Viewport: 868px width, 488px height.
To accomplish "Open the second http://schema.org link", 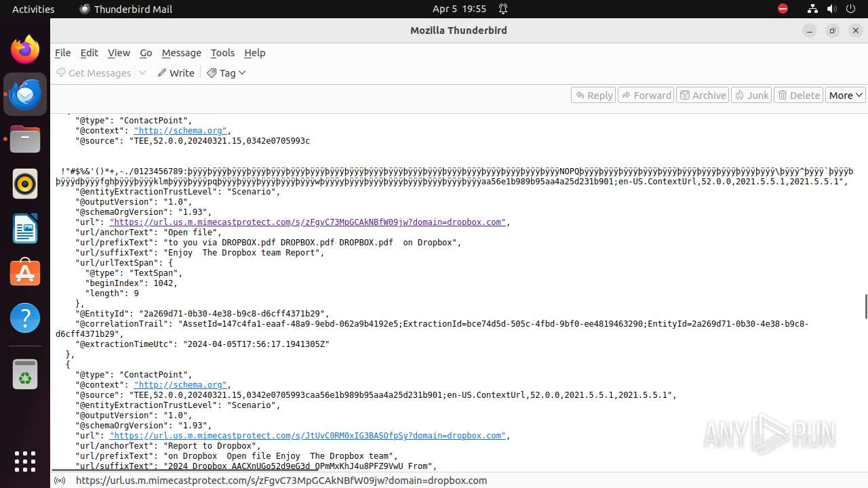I will 180,385.
